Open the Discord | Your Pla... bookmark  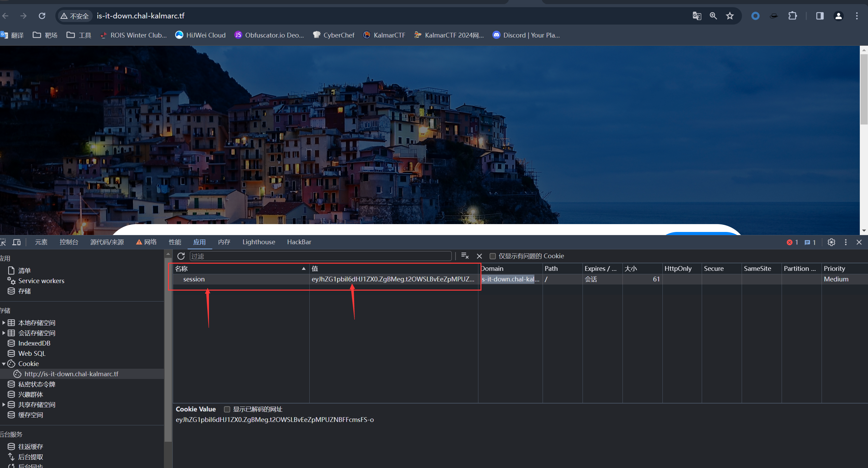[x=526, y=35]
